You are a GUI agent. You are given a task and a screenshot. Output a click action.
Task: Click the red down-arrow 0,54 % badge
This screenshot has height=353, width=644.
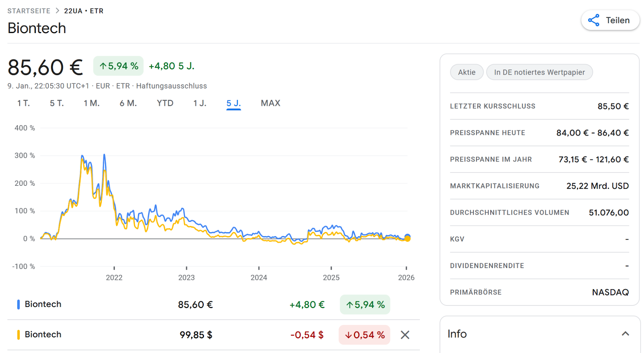364,335
